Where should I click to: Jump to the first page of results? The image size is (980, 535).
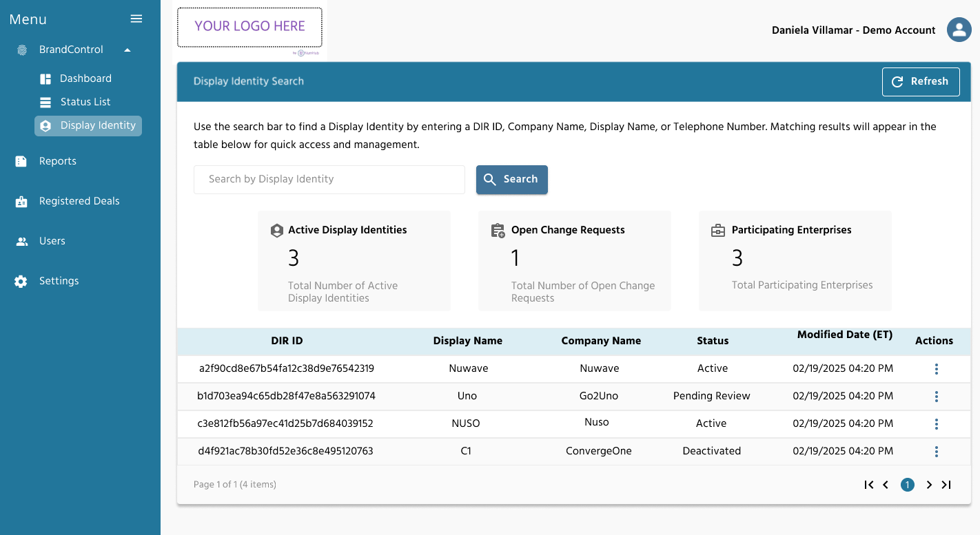coord(869,485)
